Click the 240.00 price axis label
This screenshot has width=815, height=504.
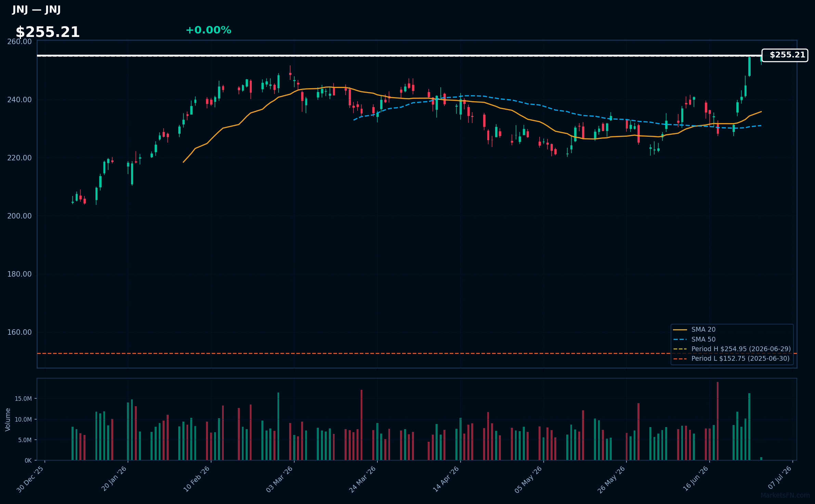tap(20, 100)
